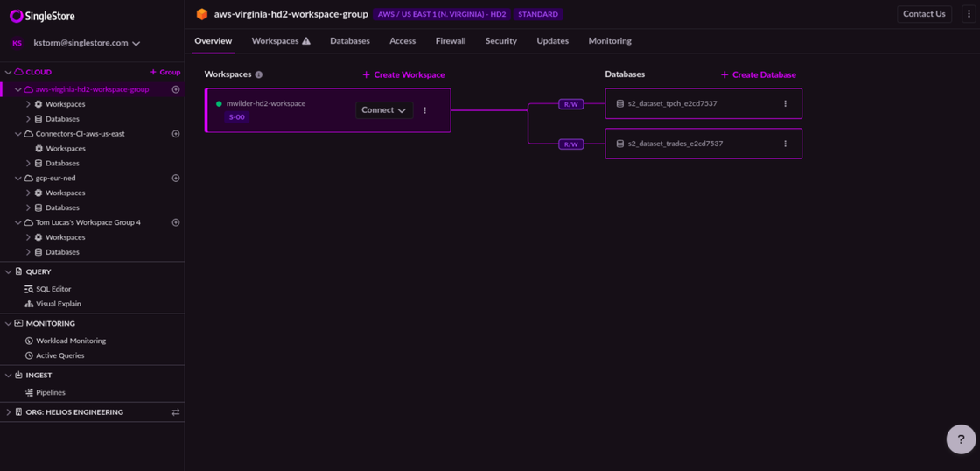The height and width of the screenshot is (471, 980).
Task: Click the + Group button
Action: (x=165, y=72)
